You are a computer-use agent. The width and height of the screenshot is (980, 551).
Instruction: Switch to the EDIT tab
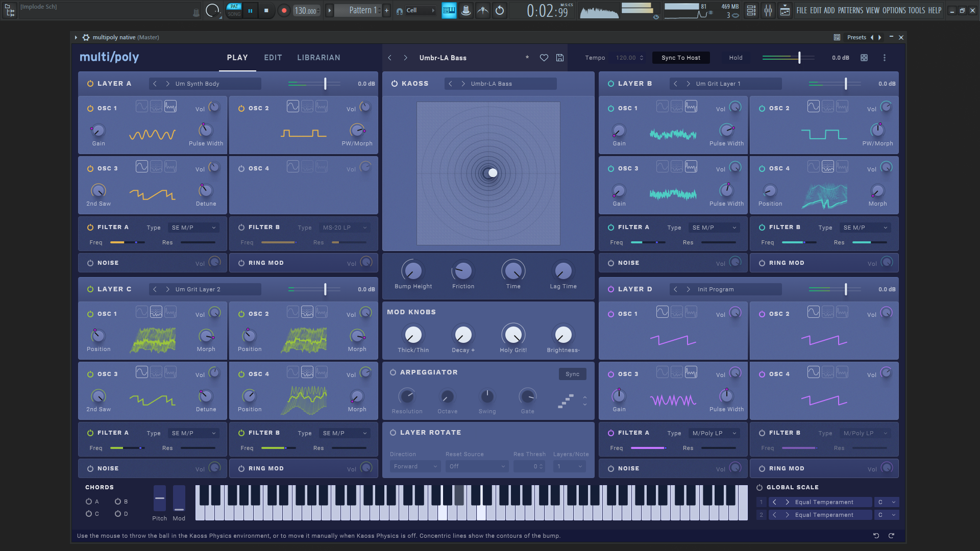(273, 58)
